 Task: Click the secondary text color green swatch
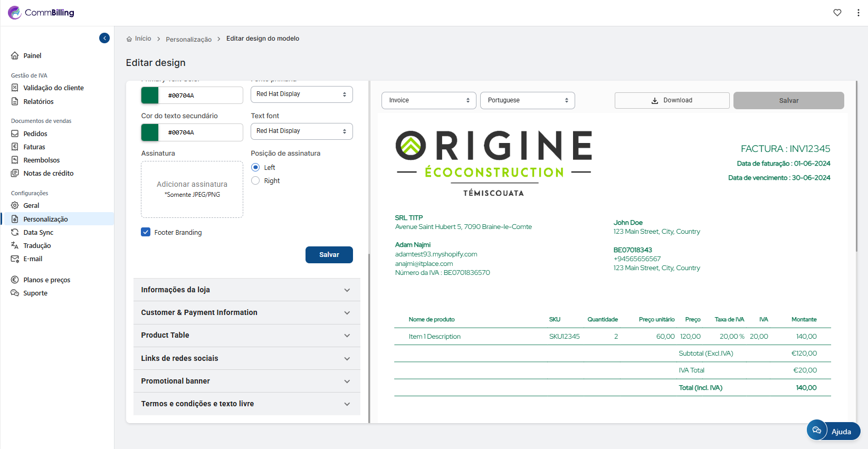(150, 132)
